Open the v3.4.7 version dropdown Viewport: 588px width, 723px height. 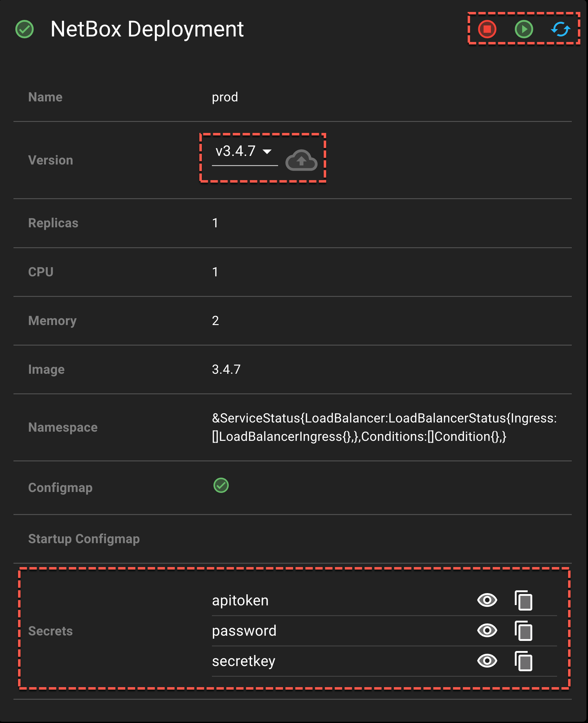pyautogui.click(x=236, y=151)
